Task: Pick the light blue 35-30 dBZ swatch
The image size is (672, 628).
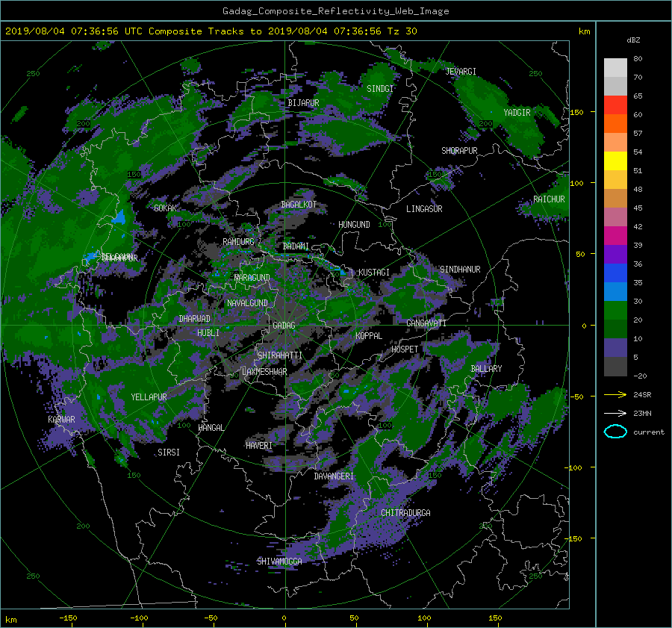Action: point(615,291)
